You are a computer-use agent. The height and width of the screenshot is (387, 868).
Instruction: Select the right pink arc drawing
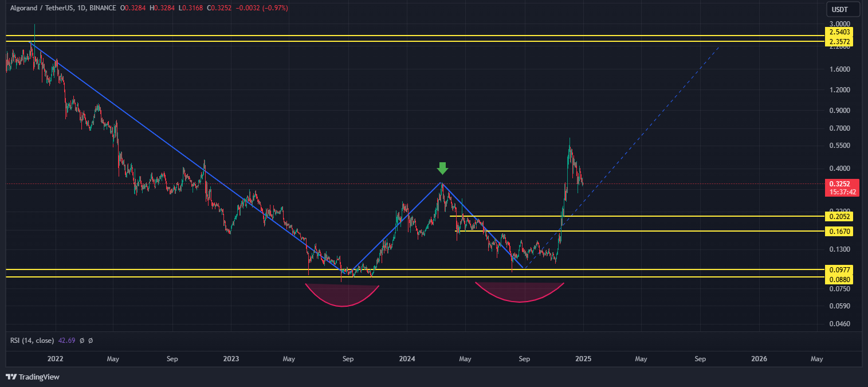click(x=520, y=292)
